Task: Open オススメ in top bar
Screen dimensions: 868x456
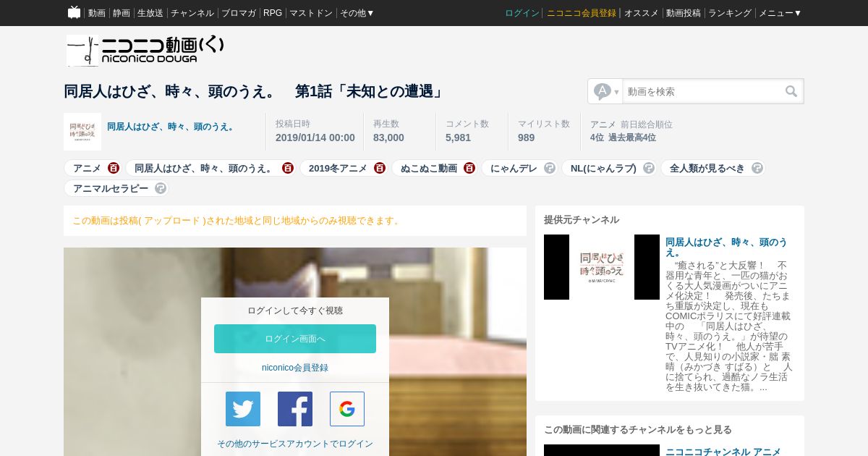Action: pyautogui.click(x=642, y=13)
